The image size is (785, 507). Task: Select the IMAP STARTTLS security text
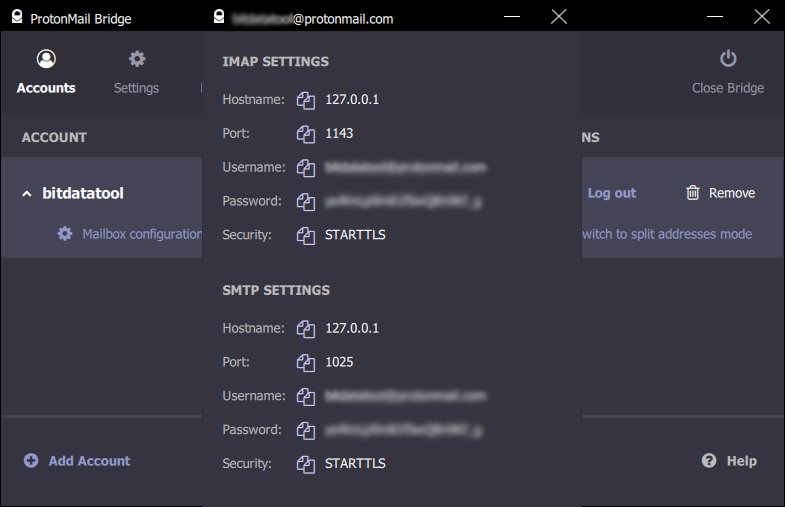[x=355, y=235]
